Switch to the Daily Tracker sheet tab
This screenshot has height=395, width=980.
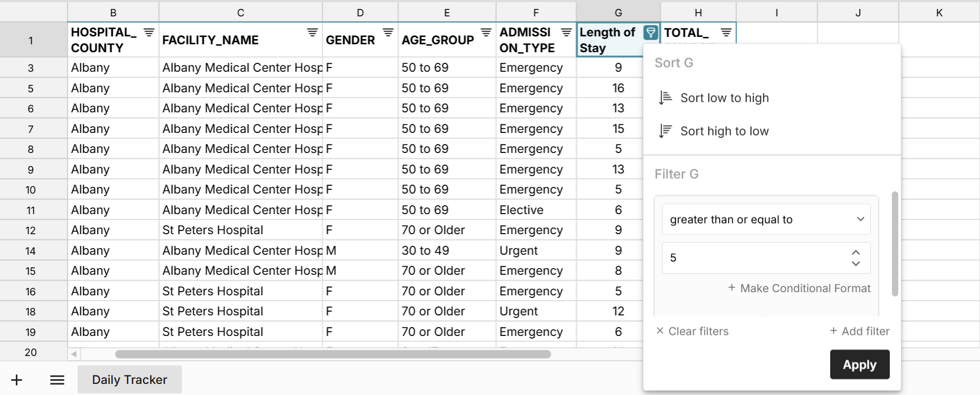(x=130, y=380)
